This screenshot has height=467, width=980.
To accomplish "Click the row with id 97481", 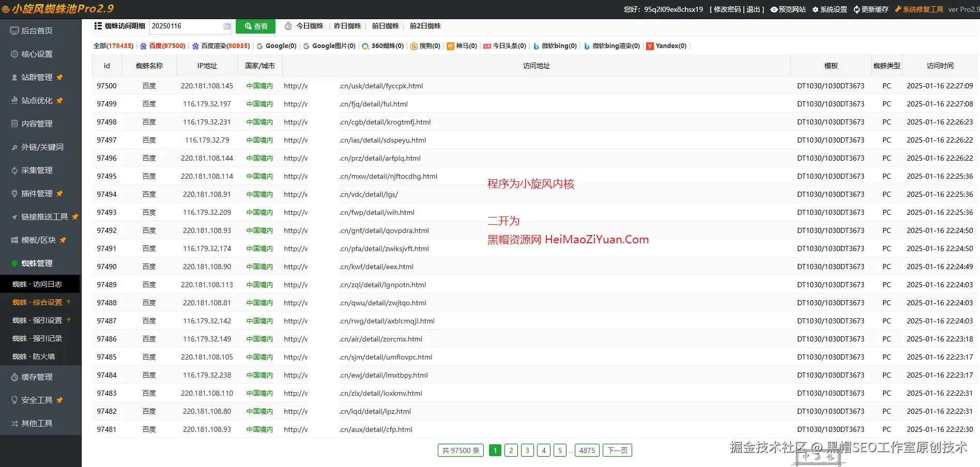I will click(x=535, y=429).
